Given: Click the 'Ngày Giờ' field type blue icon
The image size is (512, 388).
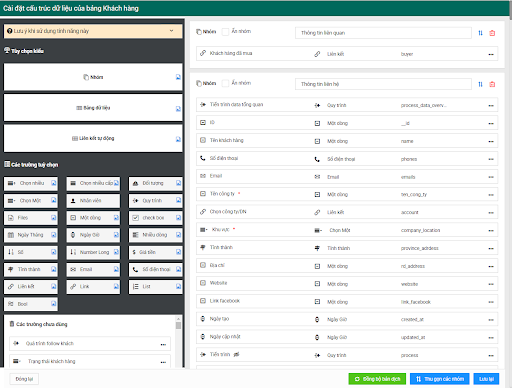Looking at the screenshot, I should 116,235.
